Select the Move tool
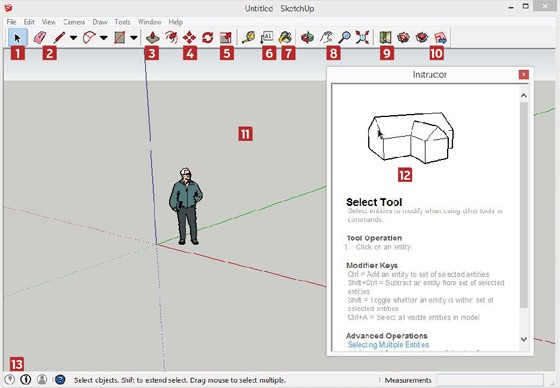Screen dimensions: 560x388 coord(189,37)
